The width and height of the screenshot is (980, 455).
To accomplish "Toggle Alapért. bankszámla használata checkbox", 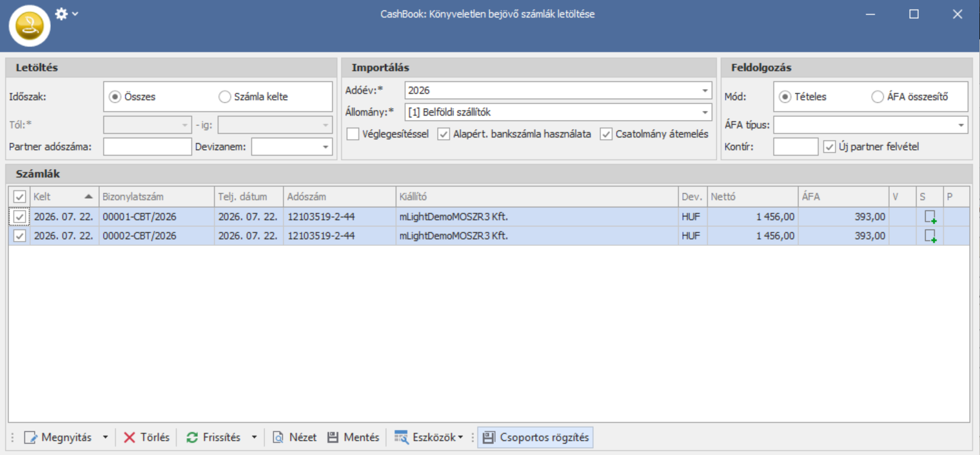I will 444,134.
